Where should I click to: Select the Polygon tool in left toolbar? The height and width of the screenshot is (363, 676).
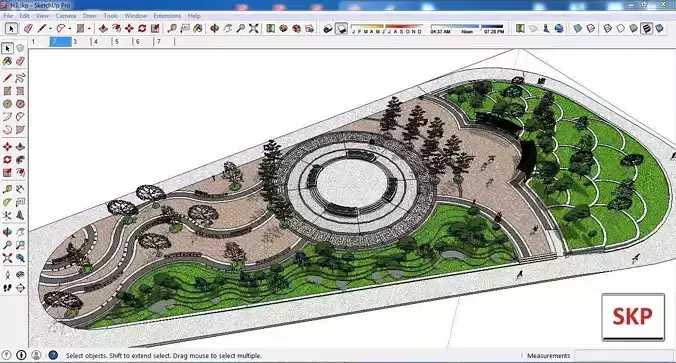click(20, 104)
